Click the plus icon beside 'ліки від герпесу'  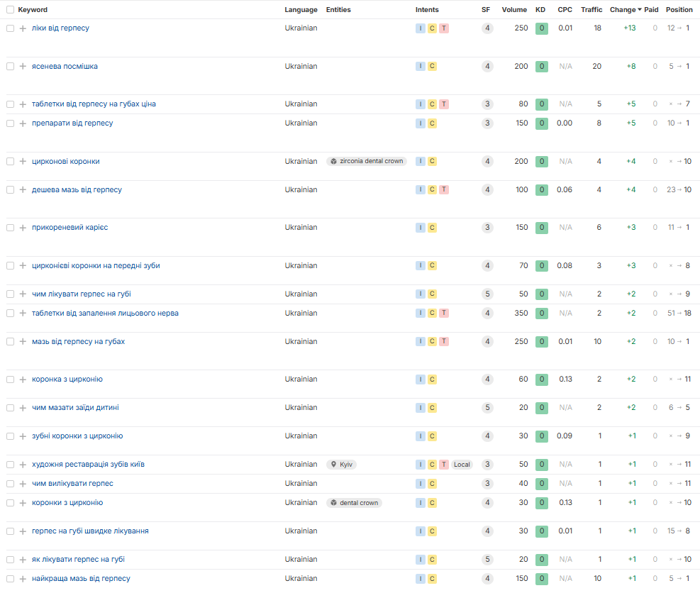tap(23, 28)
